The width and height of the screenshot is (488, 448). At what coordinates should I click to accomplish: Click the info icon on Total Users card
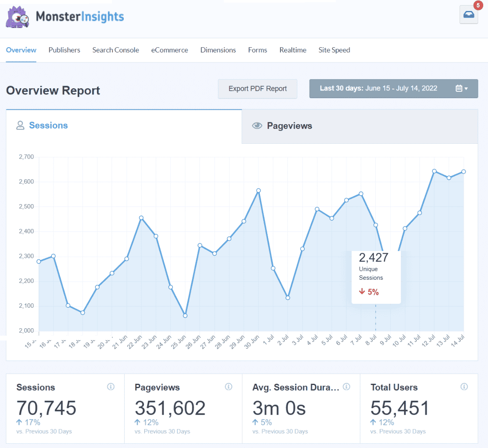(464, 387)
